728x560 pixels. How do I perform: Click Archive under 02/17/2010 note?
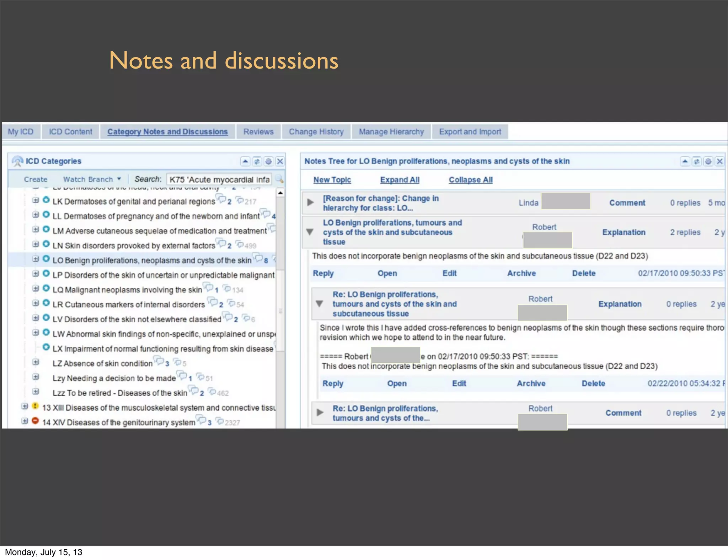(521, 273)
